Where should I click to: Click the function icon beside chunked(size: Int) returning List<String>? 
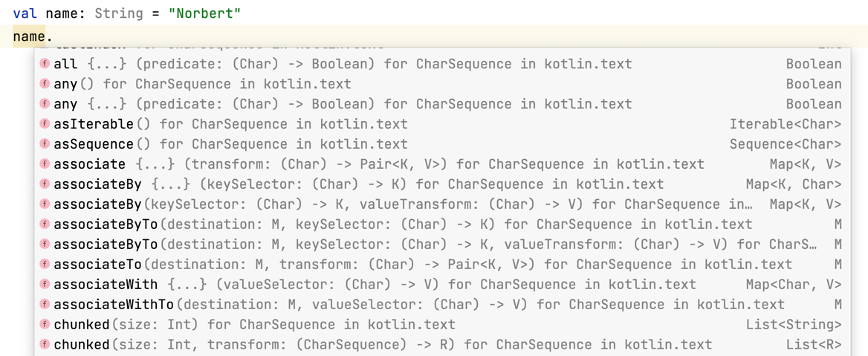45,325
